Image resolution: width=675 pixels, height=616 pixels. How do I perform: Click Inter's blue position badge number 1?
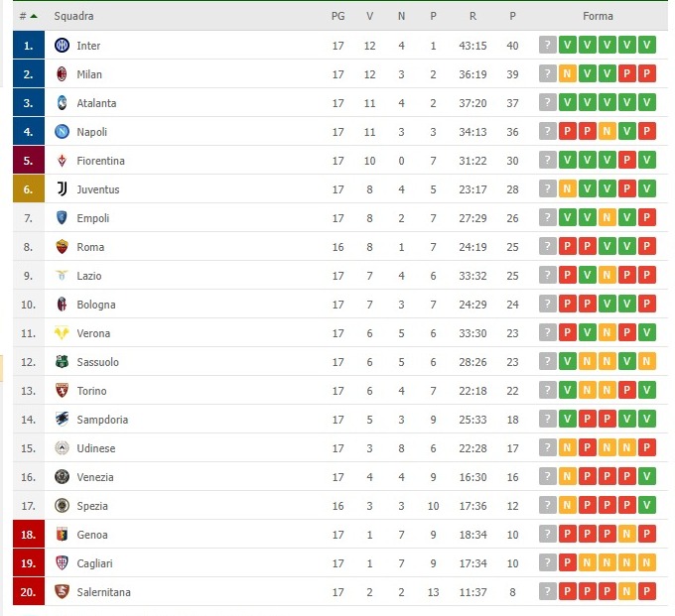[29, 46]
